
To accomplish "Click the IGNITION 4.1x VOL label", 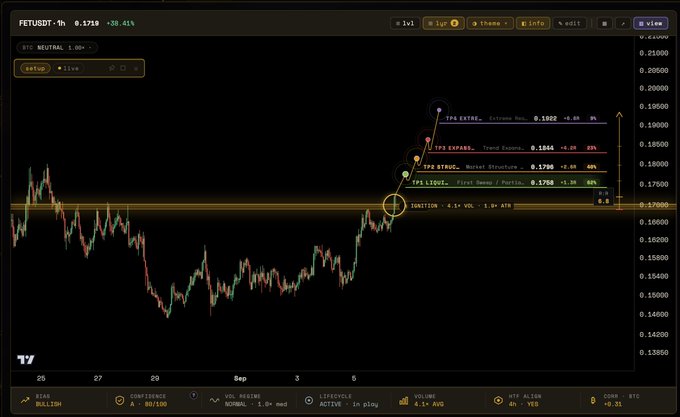I will click(x=461, y=206).
